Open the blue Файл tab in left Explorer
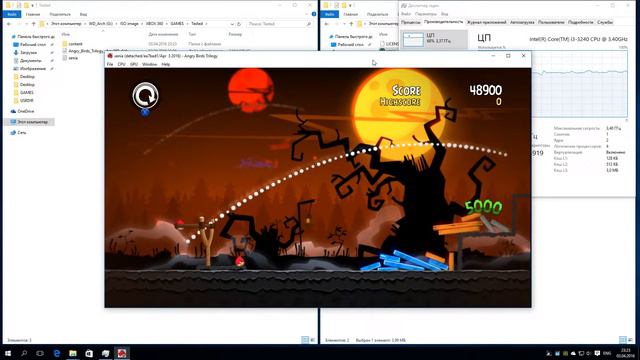Viewport: 640px width, 360px height. [x=12, y=14]
